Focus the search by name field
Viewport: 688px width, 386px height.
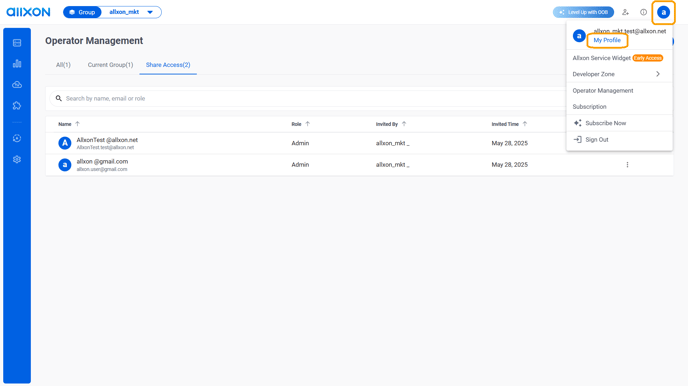307,98
